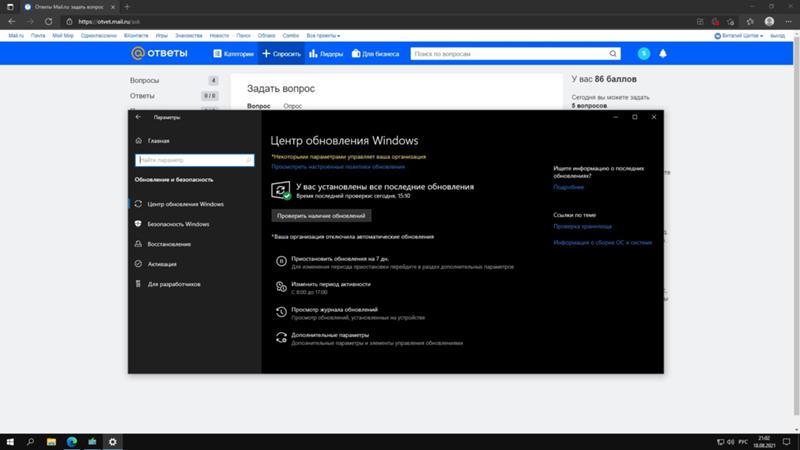The height and width of the screenshot is (450, 800).
Task: Expand the user account dropdown in the Mail.ru bar
Action: point(739,36)
